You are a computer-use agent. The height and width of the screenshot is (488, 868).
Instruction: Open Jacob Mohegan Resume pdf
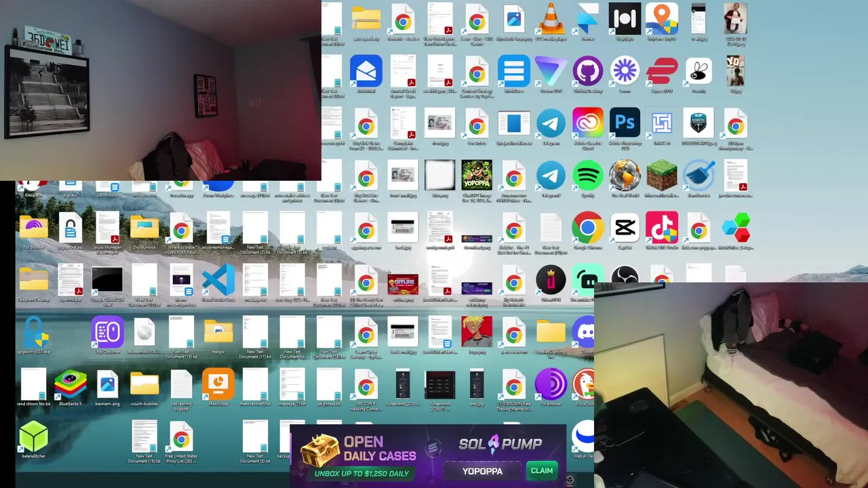(107, 228)
